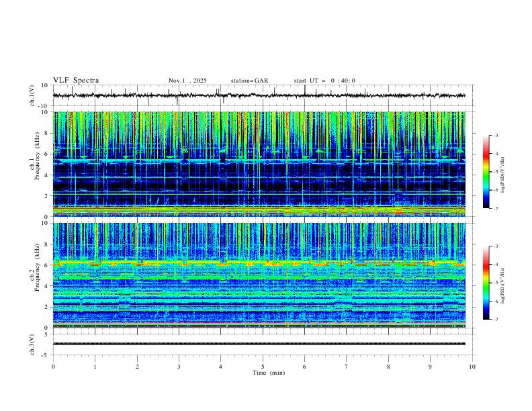This screenshot has width=532, height=411.
Task: Click the '0' tick on time axis
Action: [x=53, y=367]
